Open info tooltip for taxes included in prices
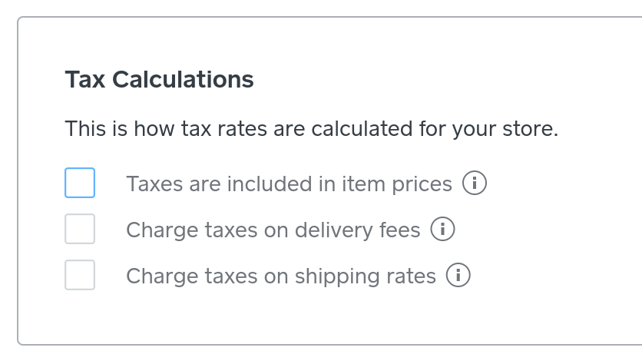 [x=475, y=184]
